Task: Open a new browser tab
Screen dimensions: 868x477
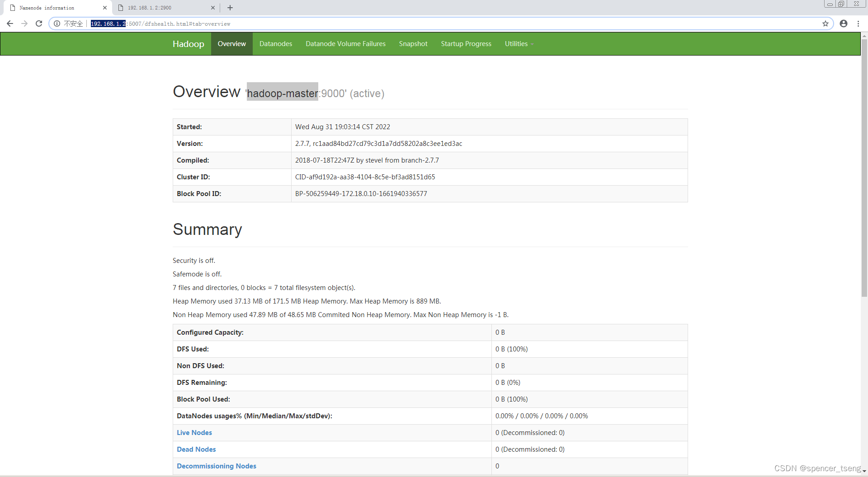Action: (x=230, y=8)
